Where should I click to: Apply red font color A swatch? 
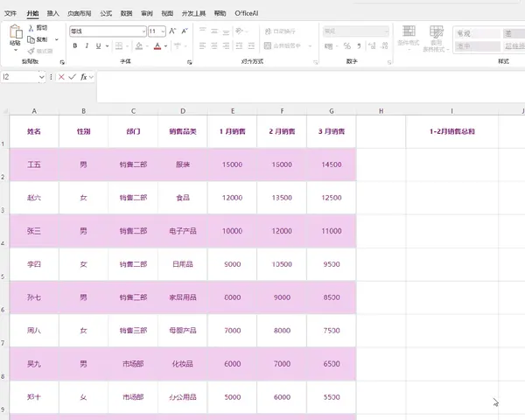[157, 45]
